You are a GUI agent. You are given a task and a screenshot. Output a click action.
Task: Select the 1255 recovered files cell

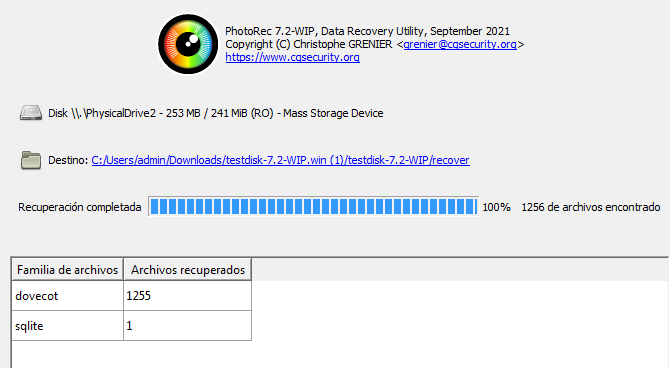[x=188, y=296]
